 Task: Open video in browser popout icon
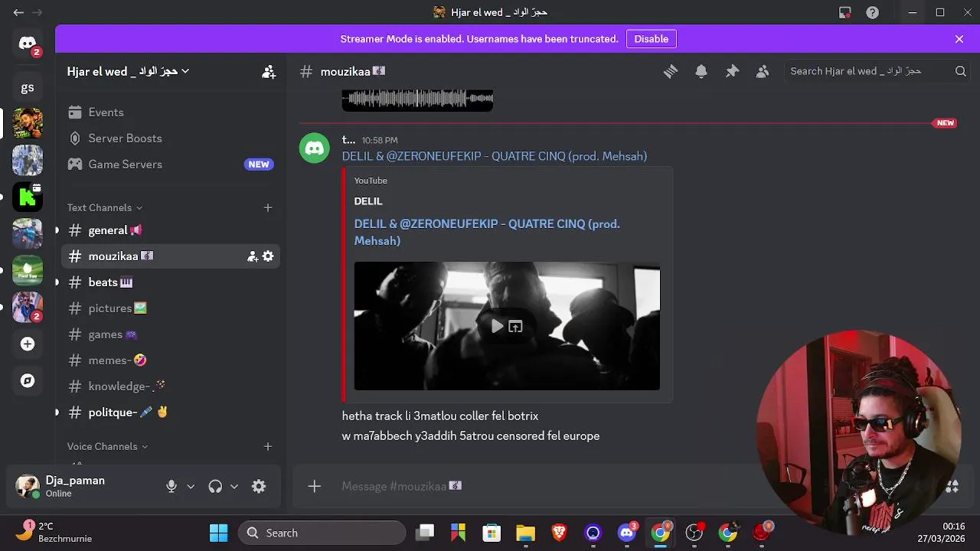[515, 327]
